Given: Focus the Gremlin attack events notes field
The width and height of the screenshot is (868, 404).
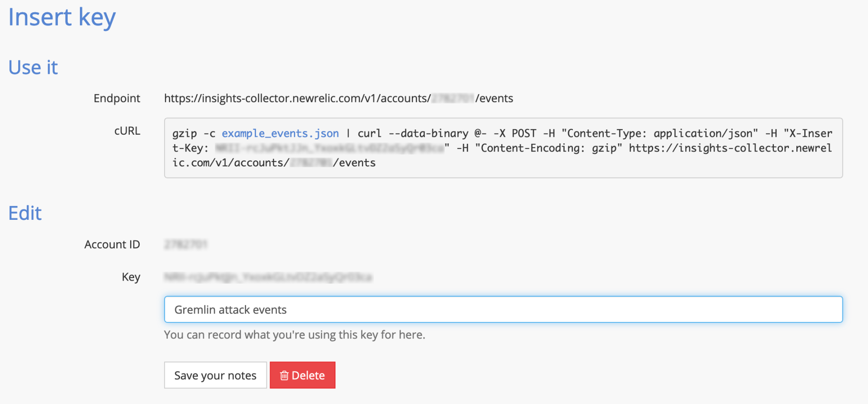Looking at the screenshot, I should click(503, 309).
